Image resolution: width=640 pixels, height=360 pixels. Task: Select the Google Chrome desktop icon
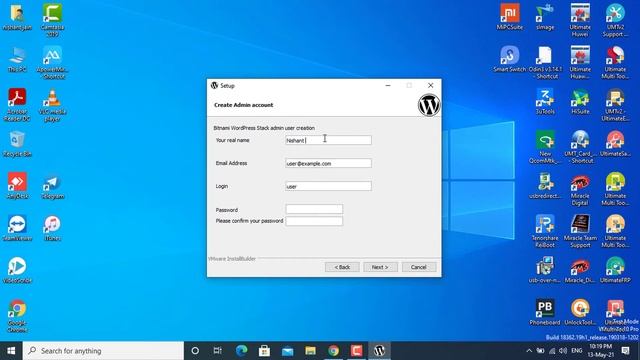[17, 316]
